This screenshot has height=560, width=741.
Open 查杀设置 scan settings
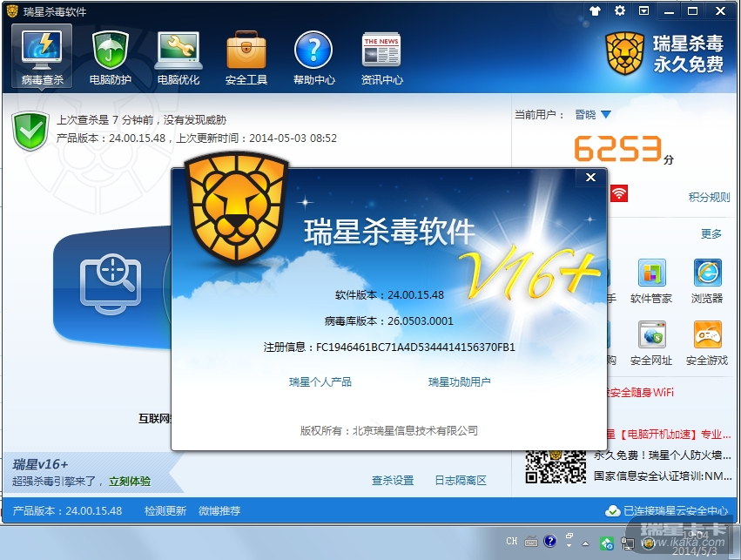[392, 480]
